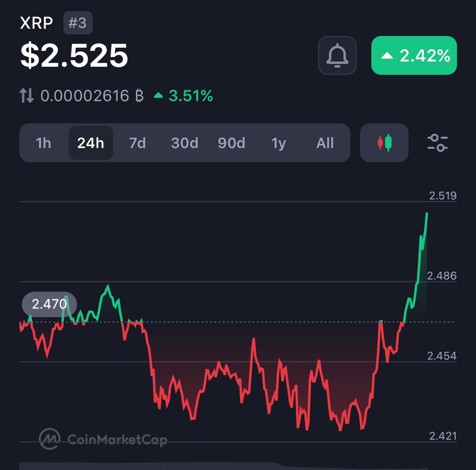Open the 2.470 price label bubble
The height and width of the screenshot is (470, 476).
pos(49,304)
